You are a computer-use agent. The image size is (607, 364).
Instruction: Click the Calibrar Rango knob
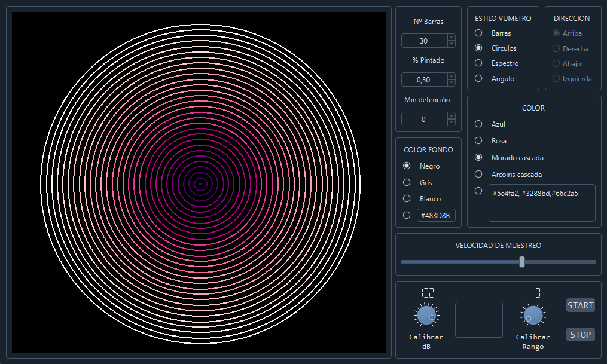532,316
